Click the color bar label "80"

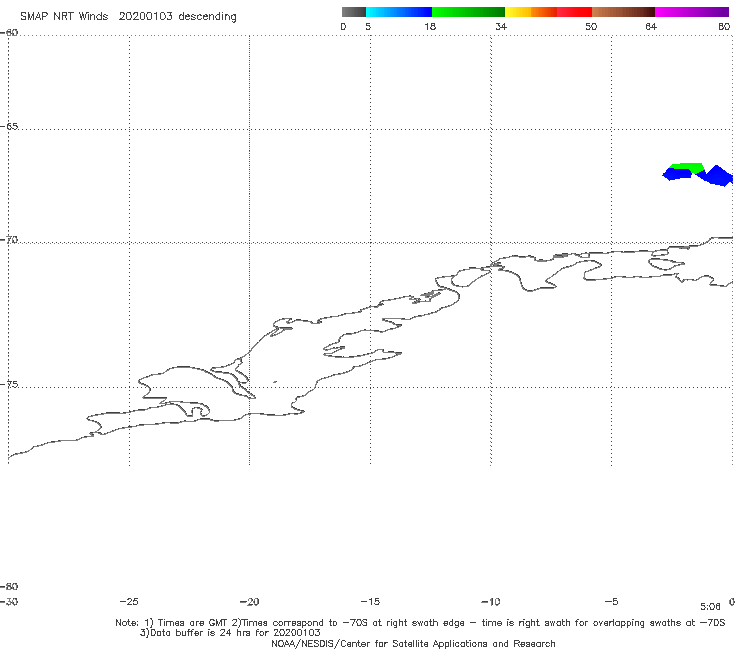coord(724,26)
